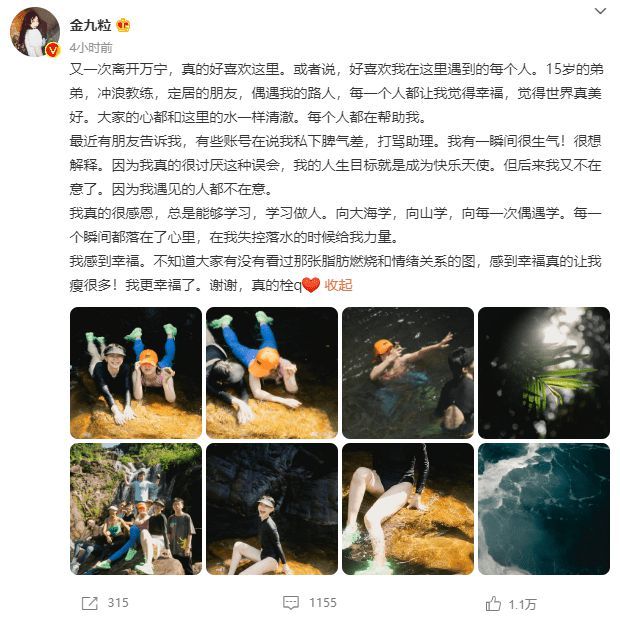Open the 4小时前 timestamp link
Viewport: 620px width, 618px height.
point(91,48)
